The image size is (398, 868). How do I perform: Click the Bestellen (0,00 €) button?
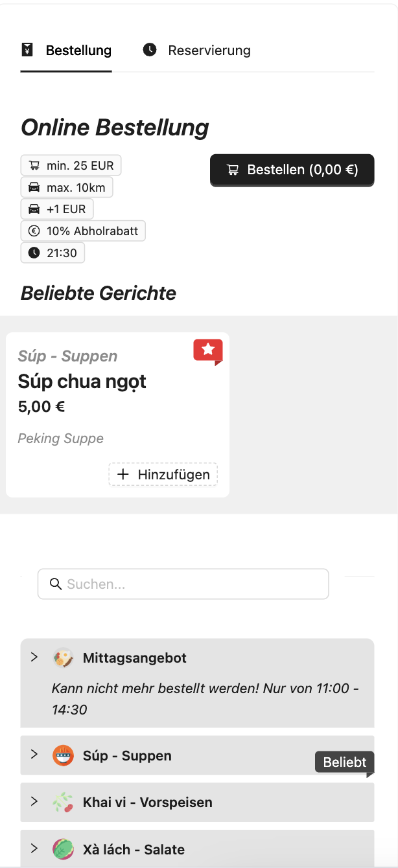(x=292, y=170)
